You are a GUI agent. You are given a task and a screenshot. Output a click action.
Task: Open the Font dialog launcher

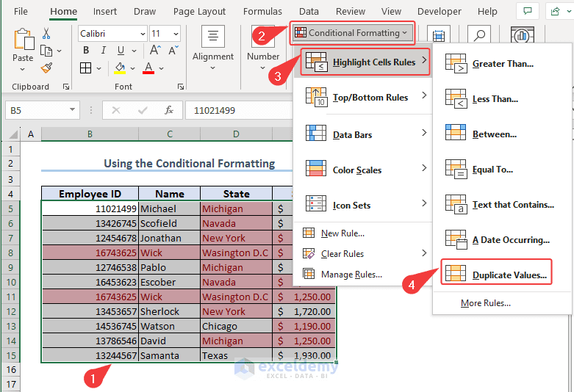(x=181, y=87)
